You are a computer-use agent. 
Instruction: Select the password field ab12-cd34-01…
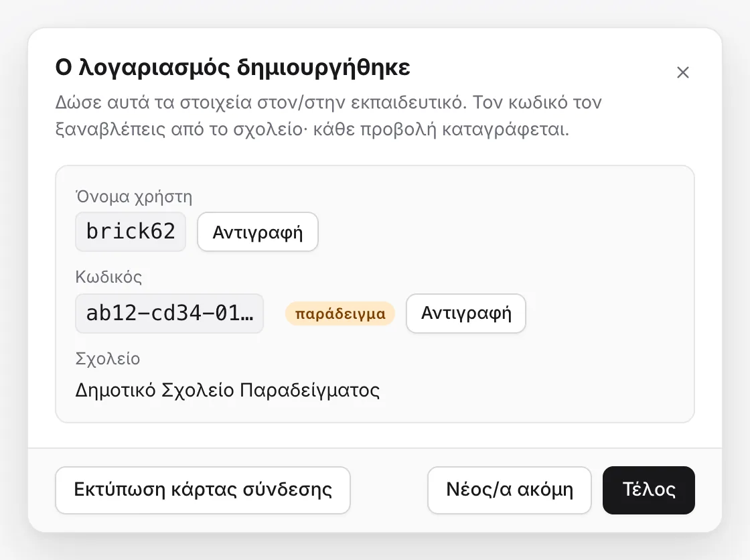click(x=169, y=313)
